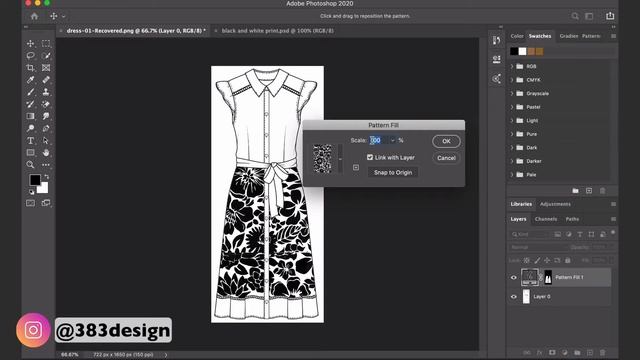Open the black and white print.psd tab

(278, 31)
